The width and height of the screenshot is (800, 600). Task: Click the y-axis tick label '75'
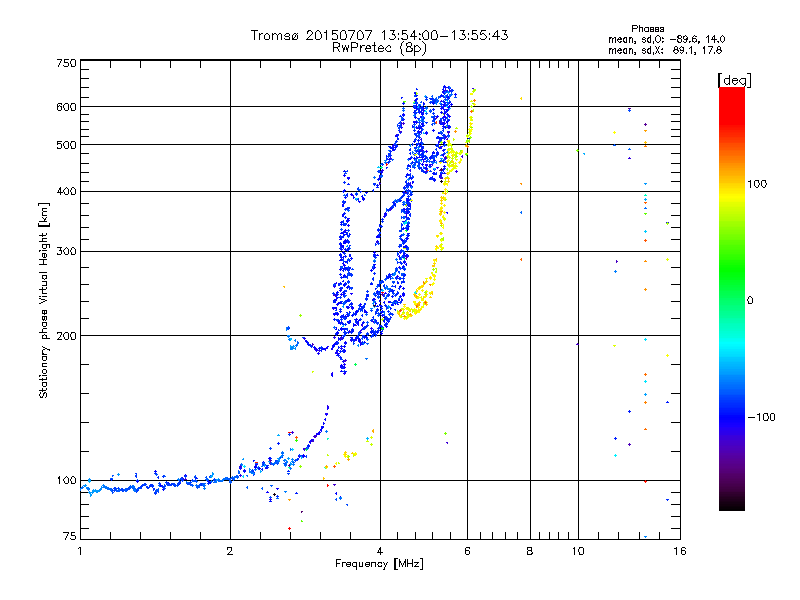coord(70,536)
